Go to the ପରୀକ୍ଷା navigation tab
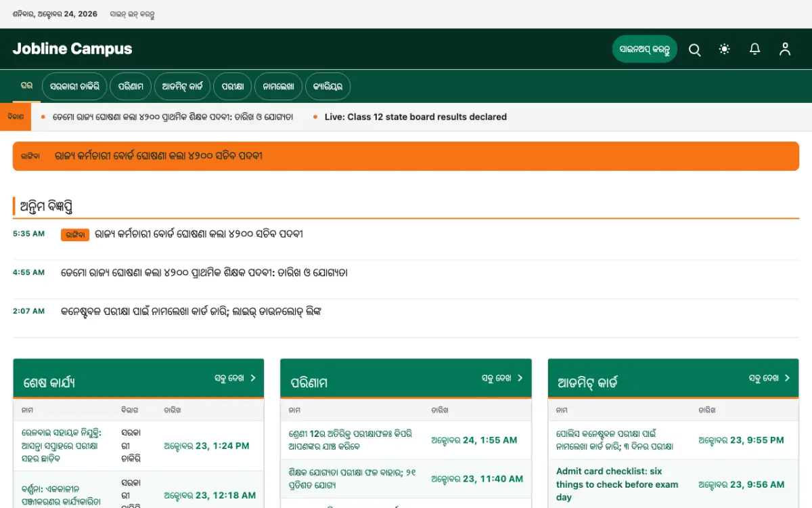Viewport: 812px width, 508px height. tap(233, 87)
